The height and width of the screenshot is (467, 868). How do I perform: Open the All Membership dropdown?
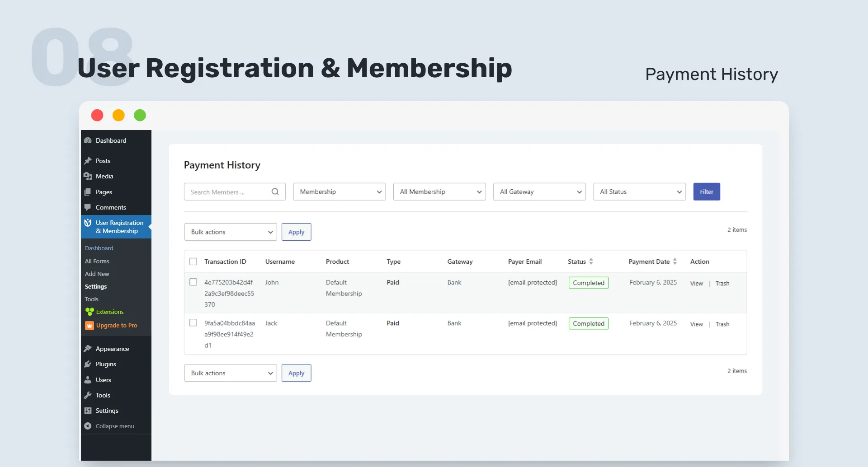click(439, 191)
